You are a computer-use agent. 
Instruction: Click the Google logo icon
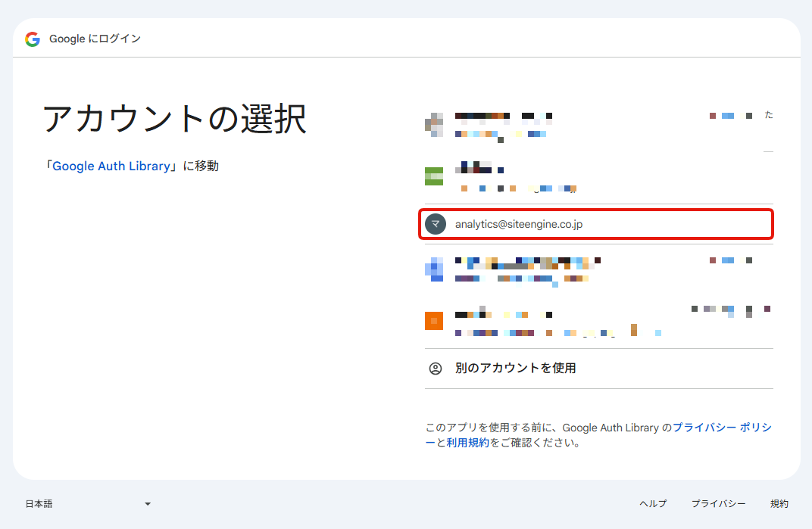coord(33,39)
